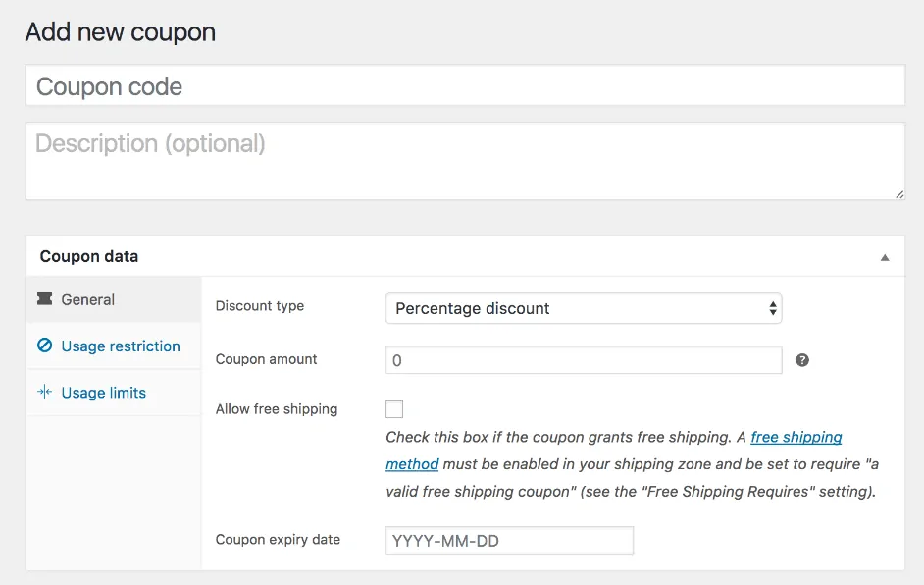
Task: Click the up-down arrows on Discount type
Action: point(771,308)
